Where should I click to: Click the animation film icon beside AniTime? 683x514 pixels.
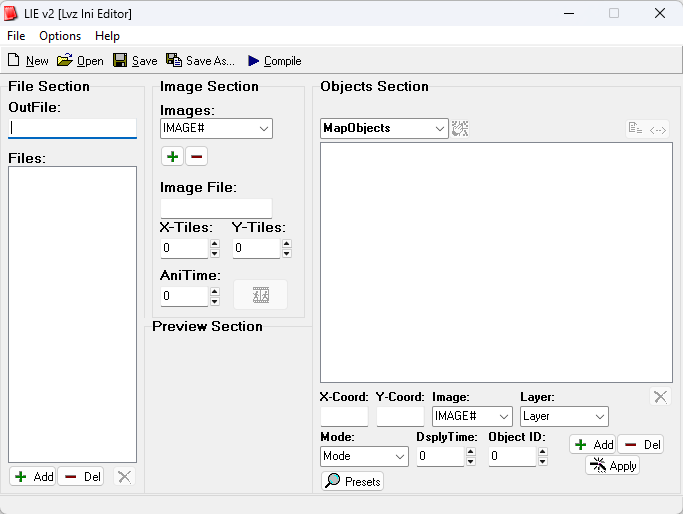[260, 295]
